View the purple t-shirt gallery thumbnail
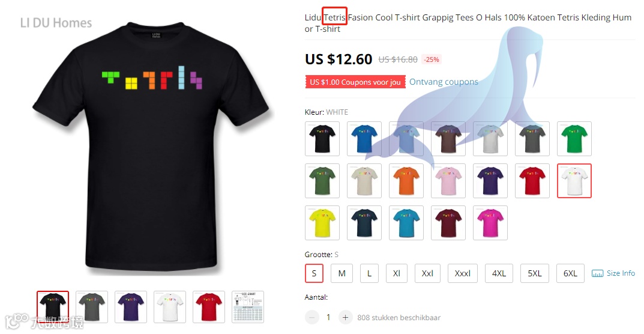Screen dimensions: 644x334 [131, 307]
